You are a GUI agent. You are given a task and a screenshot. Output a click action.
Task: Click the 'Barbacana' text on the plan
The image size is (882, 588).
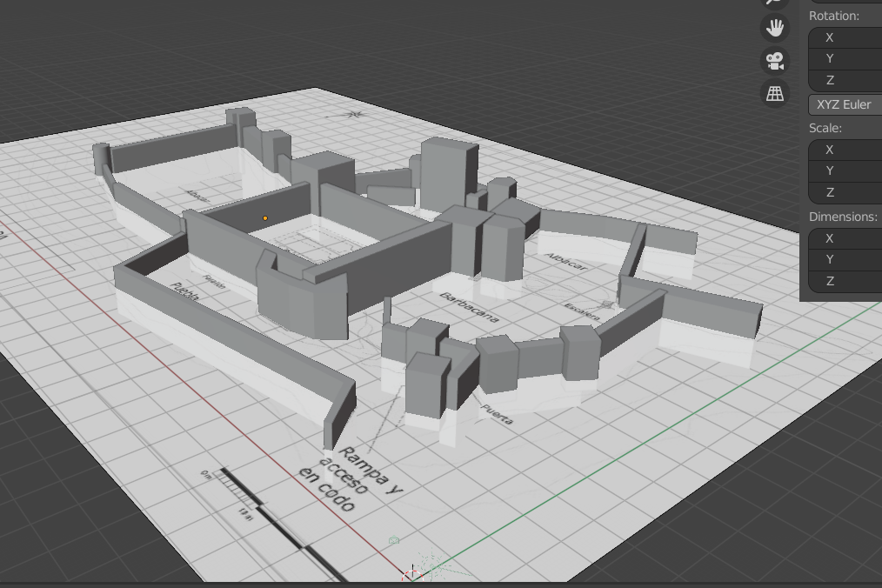coord(470,308)
